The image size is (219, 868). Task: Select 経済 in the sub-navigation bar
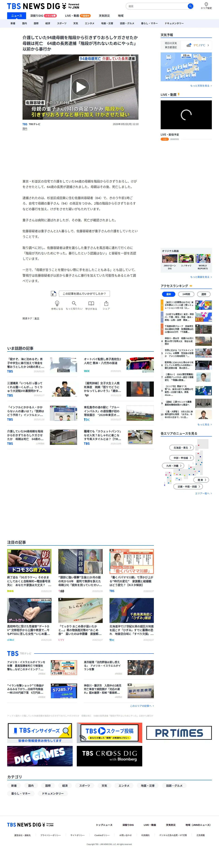(48, 24)
